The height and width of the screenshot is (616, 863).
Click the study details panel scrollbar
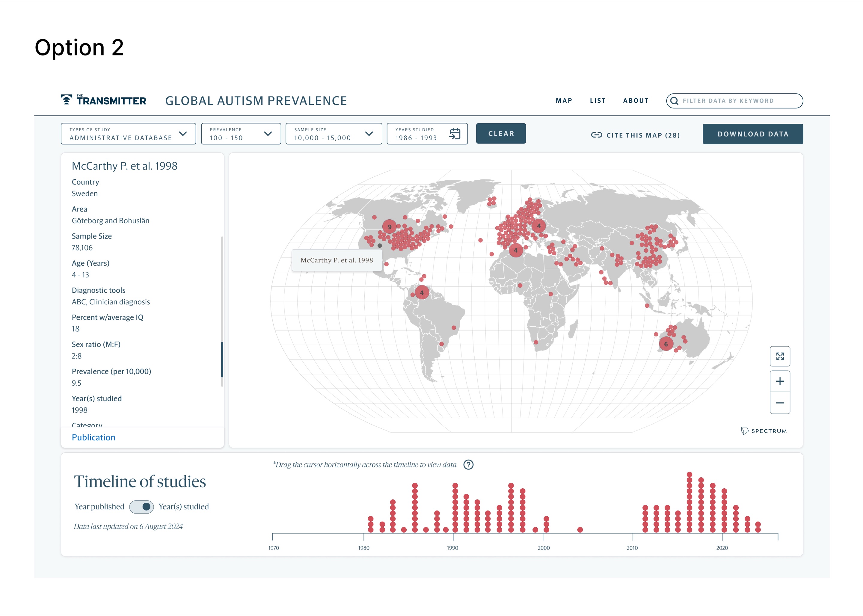222,360
